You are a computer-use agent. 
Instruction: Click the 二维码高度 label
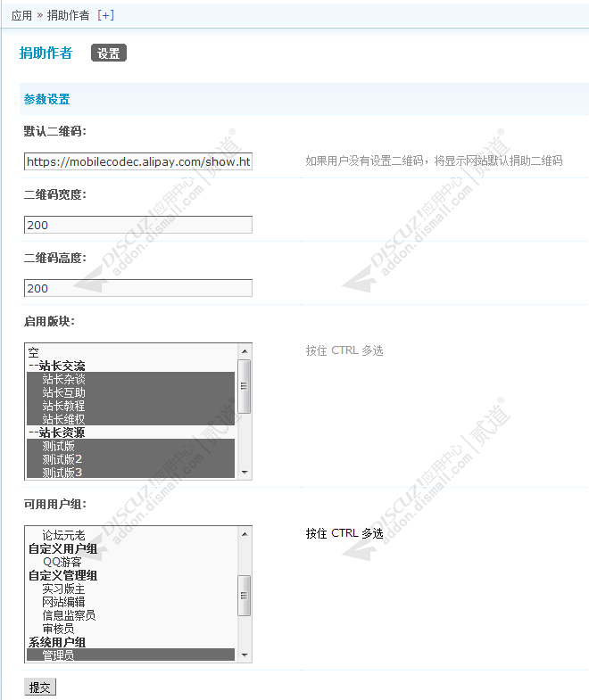tap(55, 258)
